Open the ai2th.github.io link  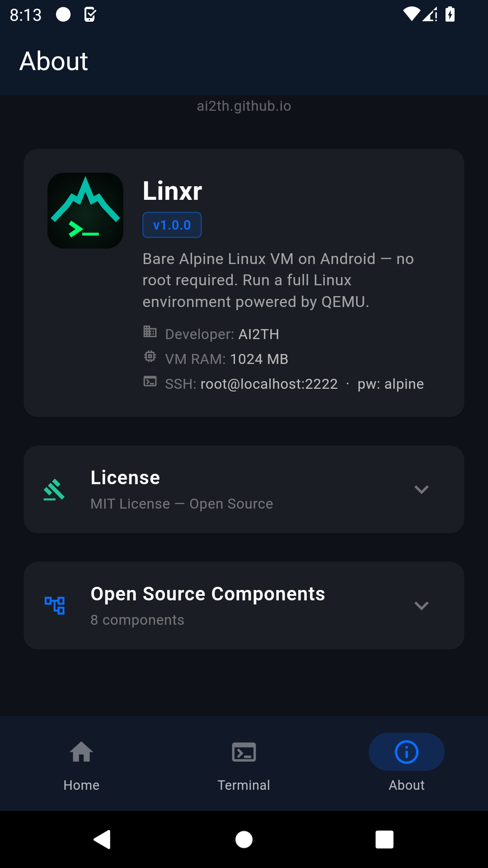point(244,106)
